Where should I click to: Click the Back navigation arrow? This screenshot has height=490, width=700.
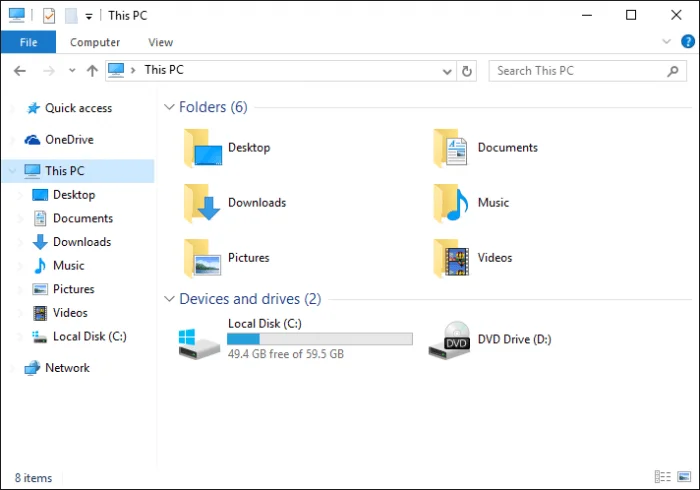pyautogui.click(x=20, y=71)
